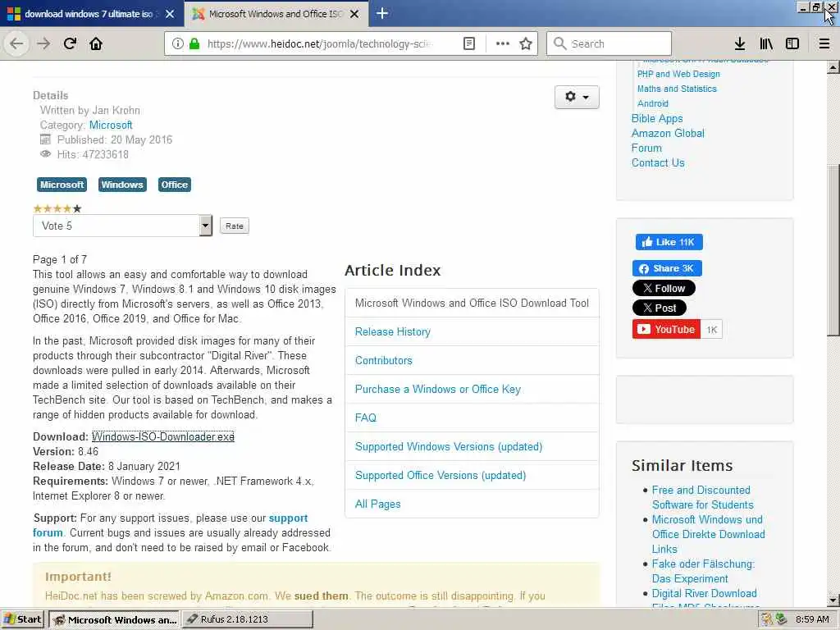This screenshot has width=840, height=630.
Task: Bookmark this page with the star
Action: (526, 43)
